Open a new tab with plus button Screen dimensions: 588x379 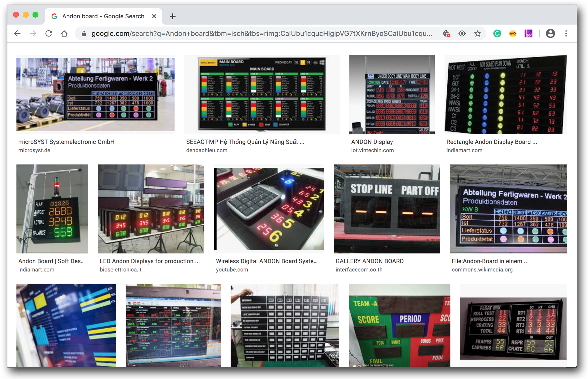point(172,16)
